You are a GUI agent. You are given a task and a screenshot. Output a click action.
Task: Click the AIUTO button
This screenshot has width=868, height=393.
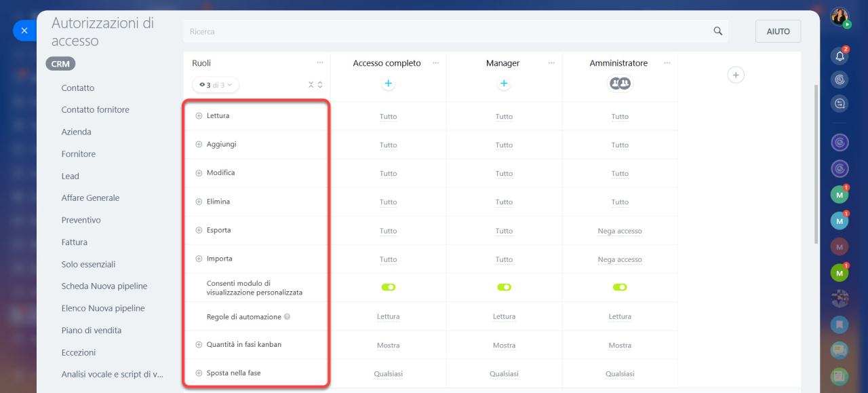pyautogui.click(x=778, y=31)
